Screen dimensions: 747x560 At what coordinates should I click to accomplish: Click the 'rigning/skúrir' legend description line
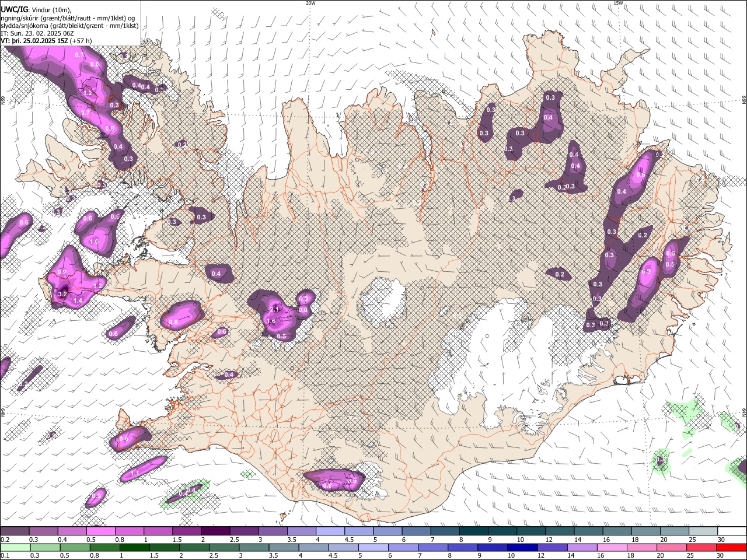[x=68, y=18]
